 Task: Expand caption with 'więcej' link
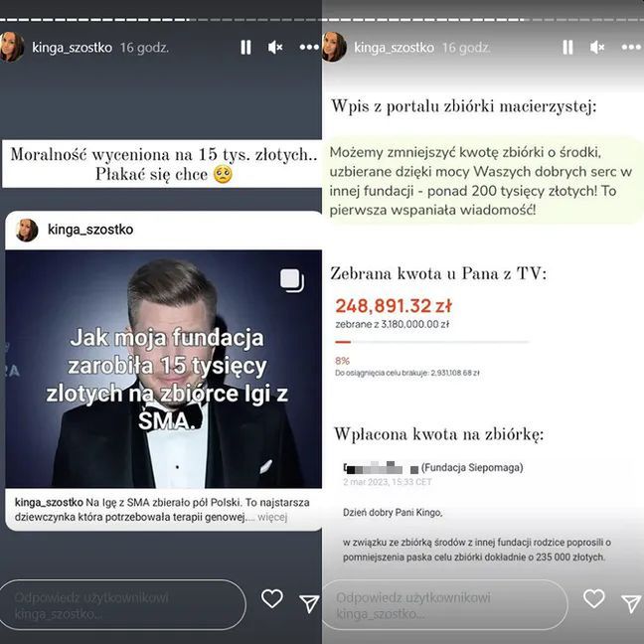click(272, 517)
